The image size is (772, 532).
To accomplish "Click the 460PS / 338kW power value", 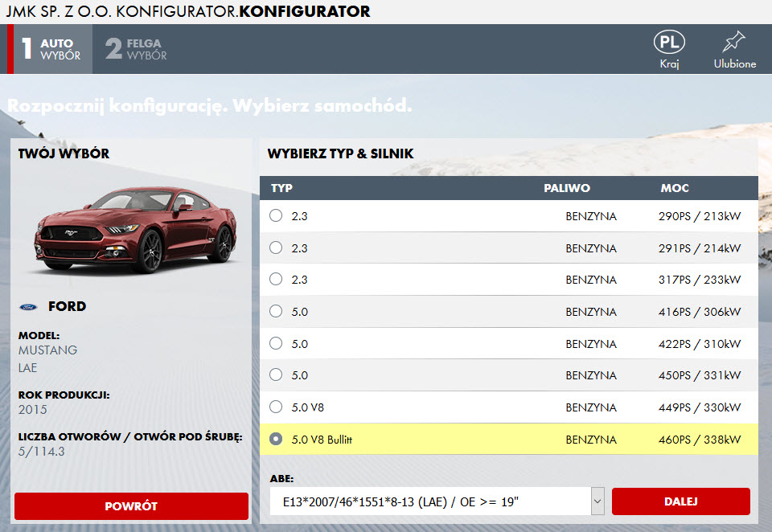I will 700,440.
